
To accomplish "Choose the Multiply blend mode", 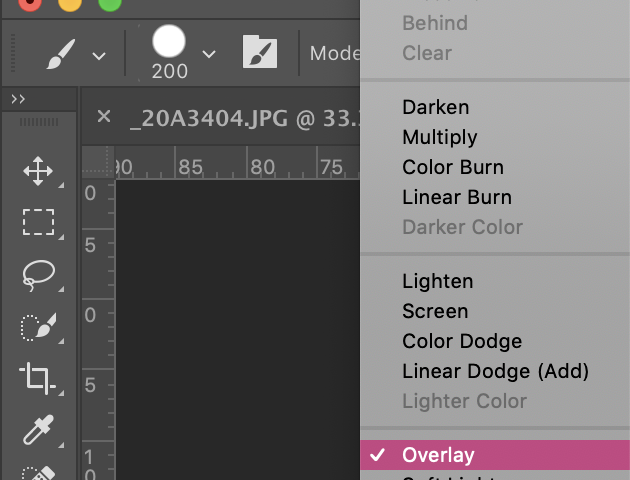I will pyautogui.click(x=439, y=137).
